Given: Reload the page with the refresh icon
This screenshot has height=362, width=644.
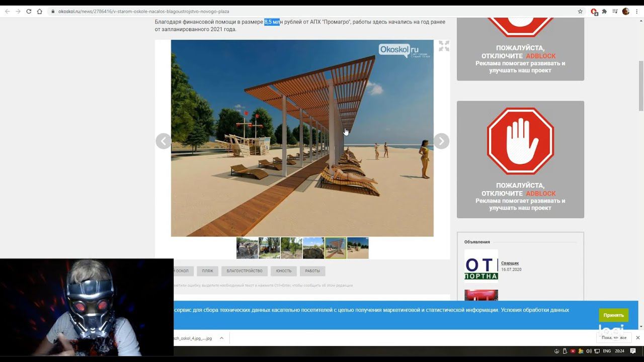Looking at the screenshot, I should point(29,12).
